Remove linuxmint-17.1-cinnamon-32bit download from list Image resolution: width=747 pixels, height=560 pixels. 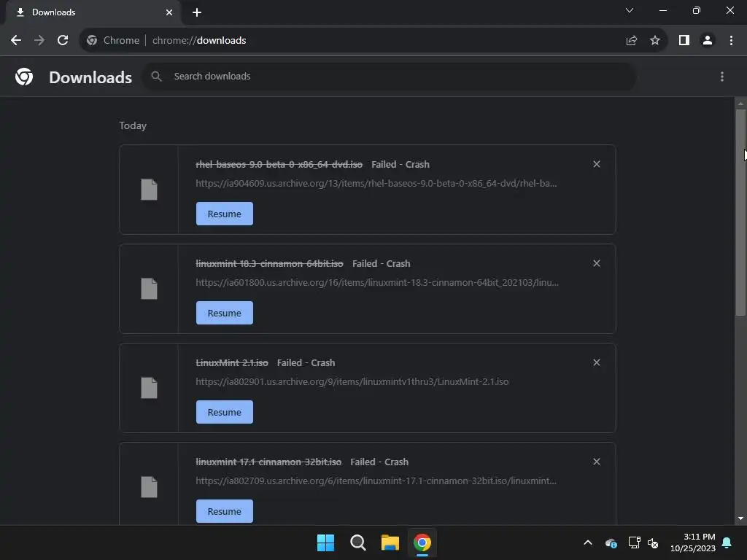[597, 462]
